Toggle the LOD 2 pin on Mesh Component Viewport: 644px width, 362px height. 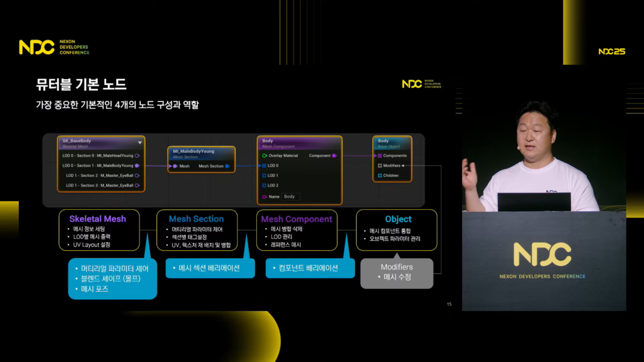coord(264,186)
